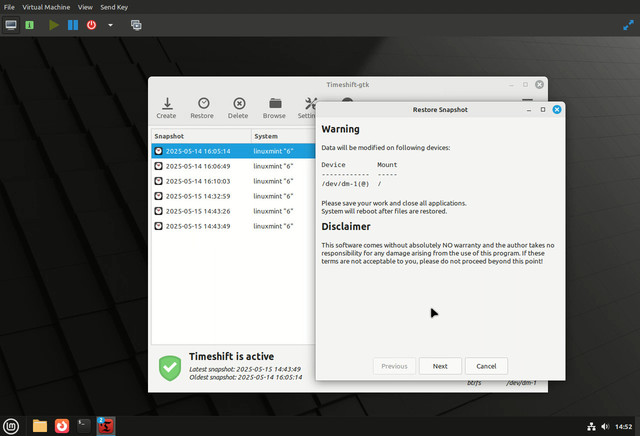The height and width of the screenshot is (436, 640).
Task: Select snapshot 2025-05-14 16:10:03
Action: (x=233, y=181)
